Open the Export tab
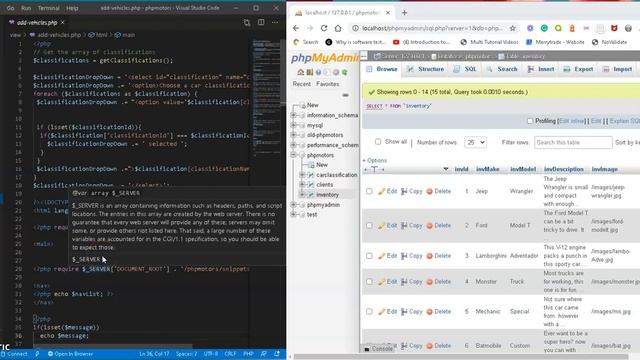Image resolution: width=640 pixels, height=360 pixels. [x=578, y=69]
